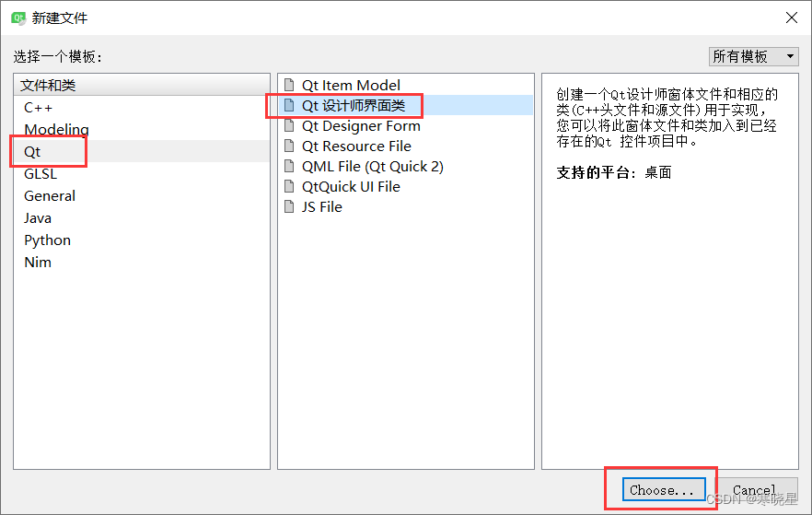This screenshot has width=812, height=515.
Task: Click the Cancel button
Action: [x=757, y=489]
